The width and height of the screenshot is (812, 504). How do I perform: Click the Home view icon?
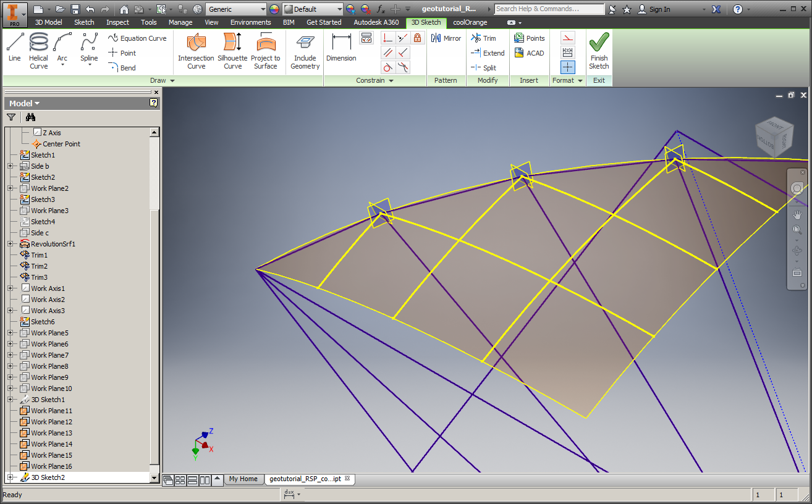pos(124,9)
